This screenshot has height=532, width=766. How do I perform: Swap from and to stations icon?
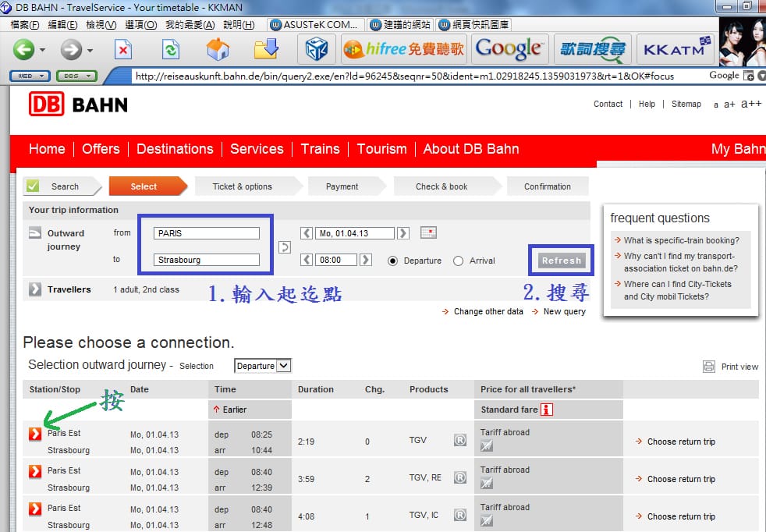coord(284,247)
